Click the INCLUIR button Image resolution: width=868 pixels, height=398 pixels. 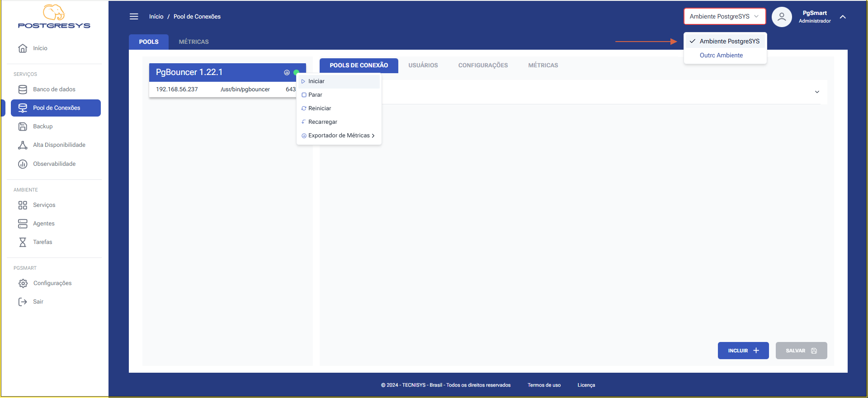coord(743,351)
